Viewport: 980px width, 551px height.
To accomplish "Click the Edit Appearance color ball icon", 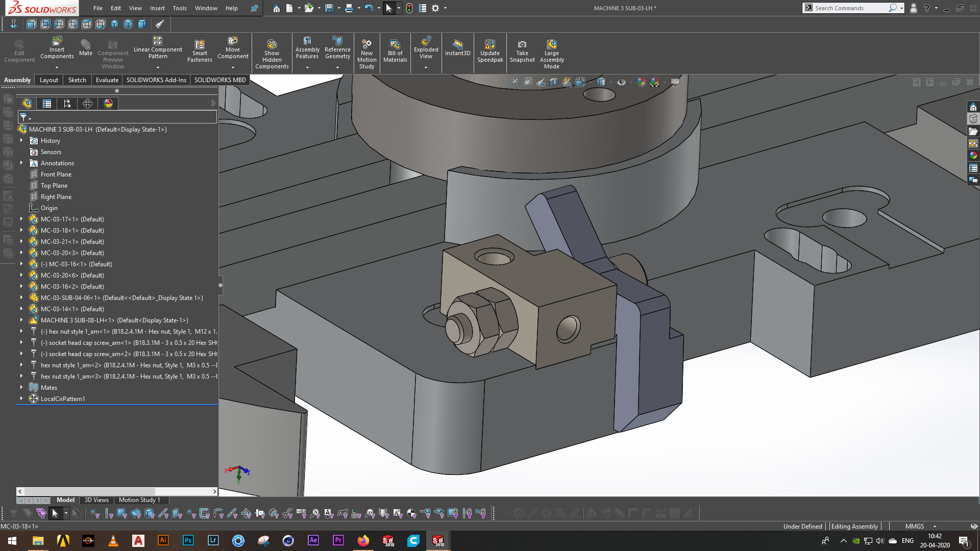I will coord(642,82).
